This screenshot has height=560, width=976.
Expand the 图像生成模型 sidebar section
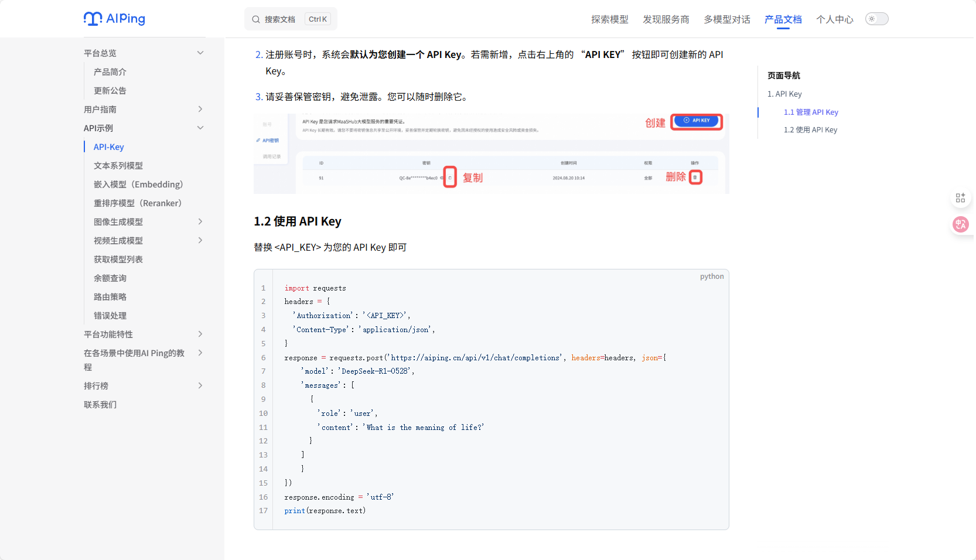(x=200, y=221)
